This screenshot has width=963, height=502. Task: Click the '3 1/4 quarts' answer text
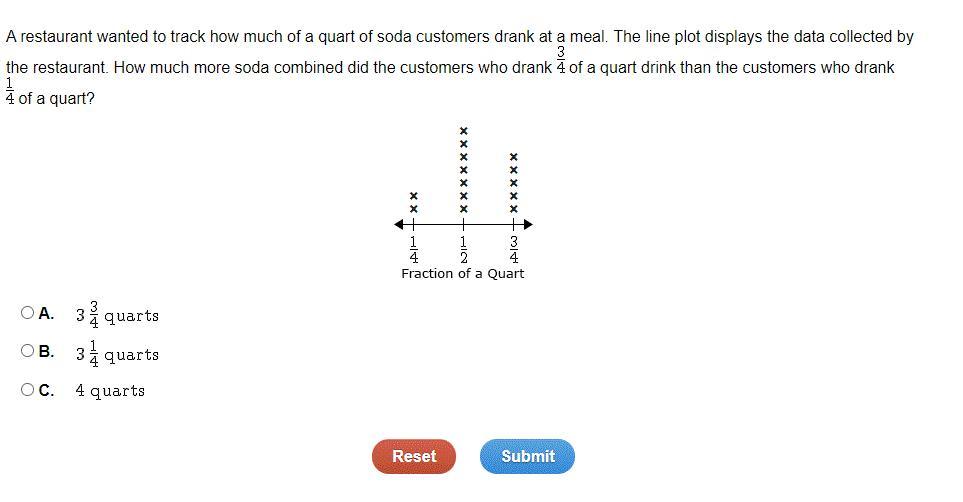coord(117,353)
